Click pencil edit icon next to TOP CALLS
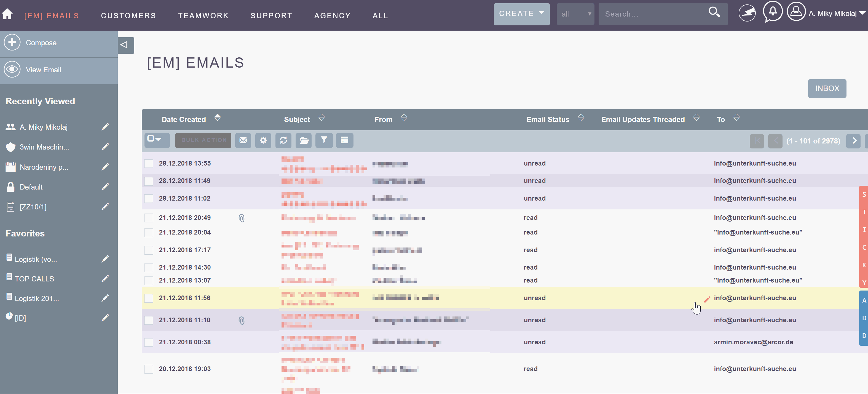Viewport: 868px width, 394px height. [x=105, y=278]
